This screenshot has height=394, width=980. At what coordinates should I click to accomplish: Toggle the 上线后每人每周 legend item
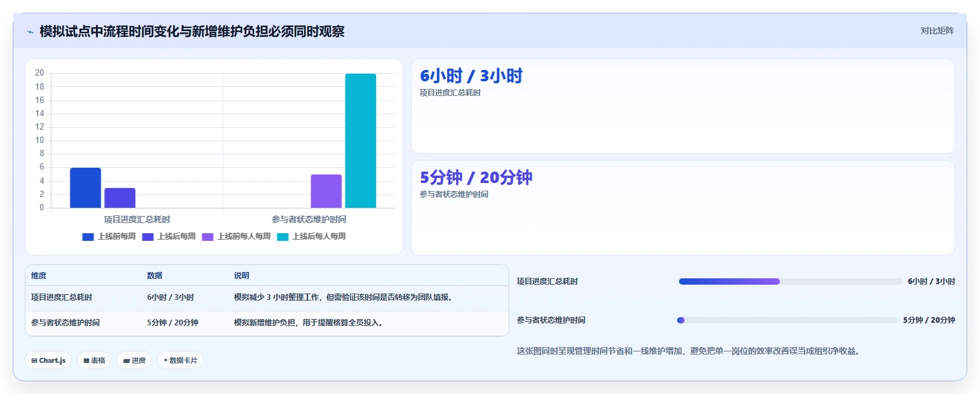(x=311, y=236)
